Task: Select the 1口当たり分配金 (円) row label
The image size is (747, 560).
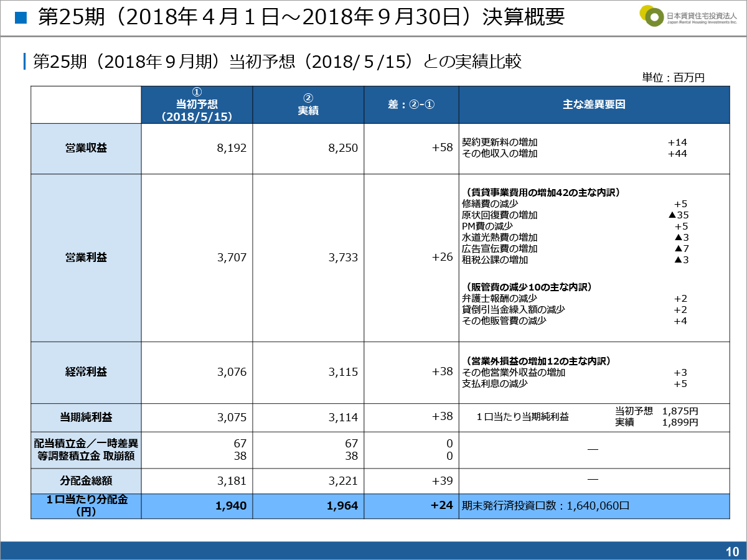Action: point(86,506)
